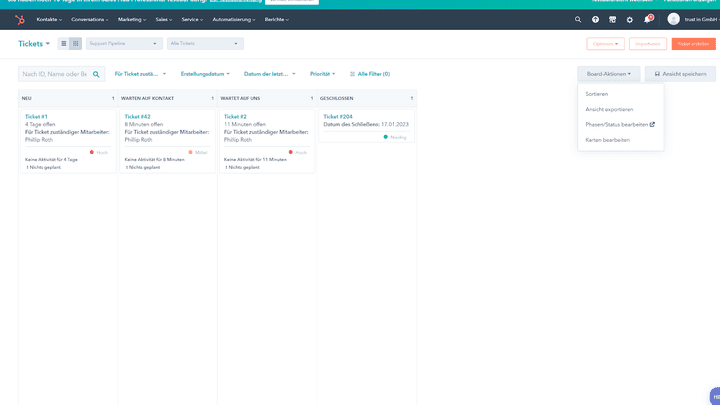Viewport: 720px width, 405px height.
Task: Open the notifications bell
Action: (x=646, y=19)
